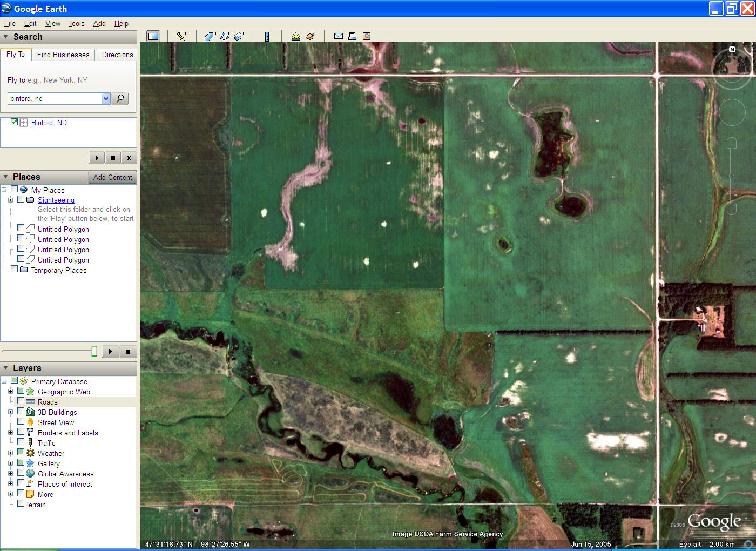Image resolution: width=756 pixels, height=551 pixels.
Task: Expand the 3D Buildings layer
Action: coord(10,412)
